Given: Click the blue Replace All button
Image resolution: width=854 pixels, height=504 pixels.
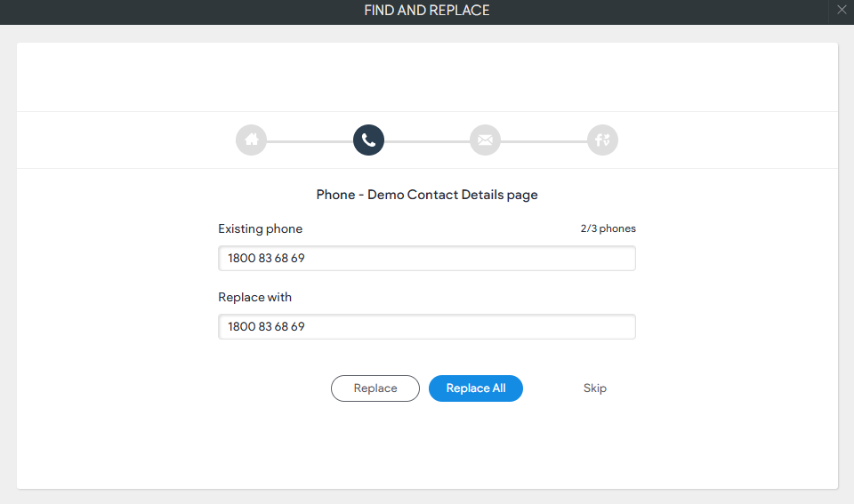Looking at the screenshot, I should click(475, 388).
